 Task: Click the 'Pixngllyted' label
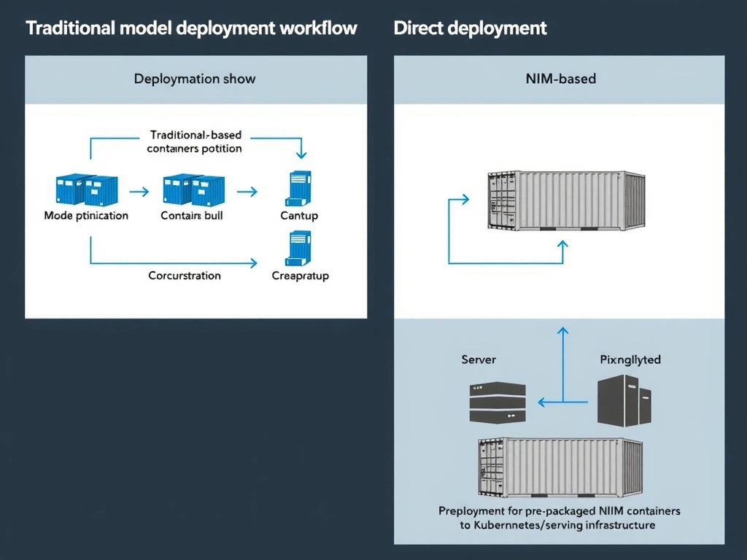(x=630, y=359)
